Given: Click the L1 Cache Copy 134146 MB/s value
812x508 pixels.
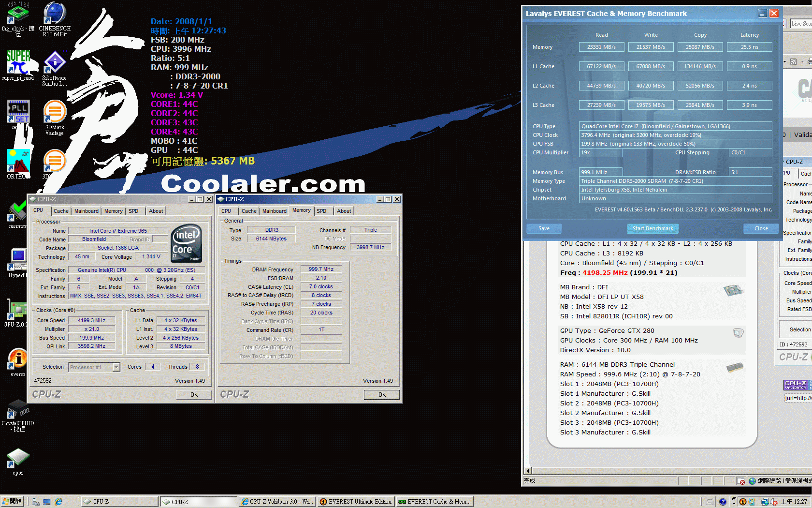Looking at the screenshot, I should click(700, 66).
